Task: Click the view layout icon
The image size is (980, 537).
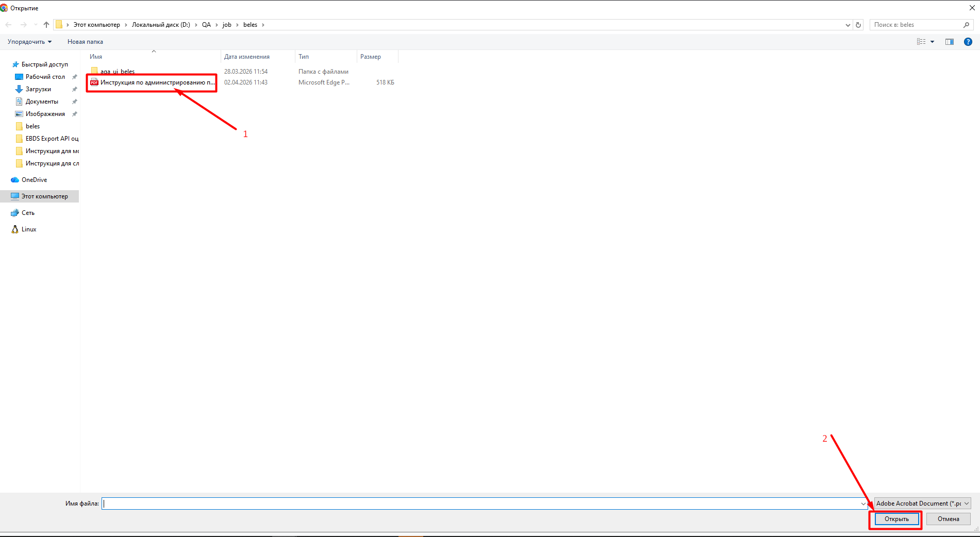Action: pos(921,42)
